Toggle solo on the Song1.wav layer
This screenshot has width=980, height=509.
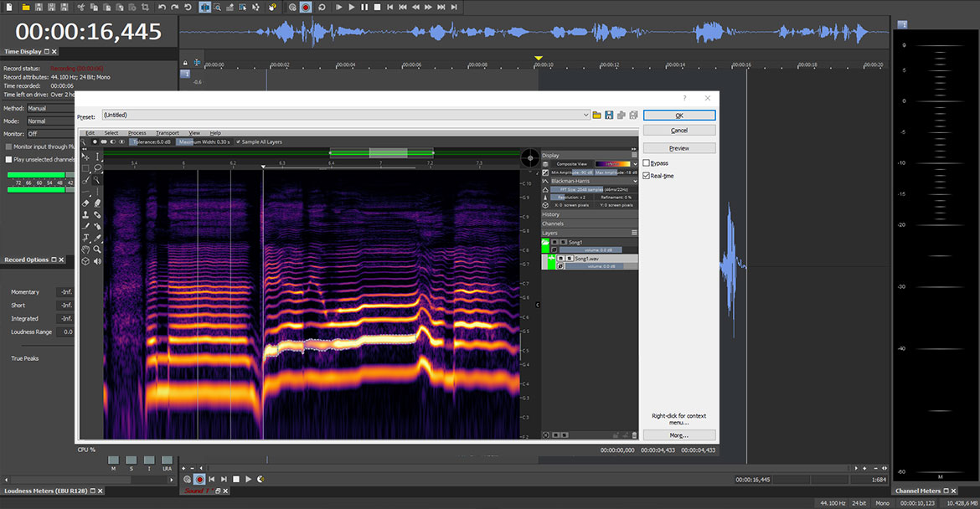pyautogui.click(x=570, y=259)
